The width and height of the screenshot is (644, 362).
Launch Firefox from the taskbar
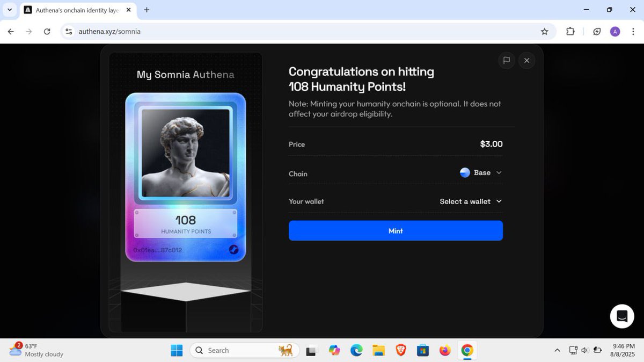click(x=445, y=350)
